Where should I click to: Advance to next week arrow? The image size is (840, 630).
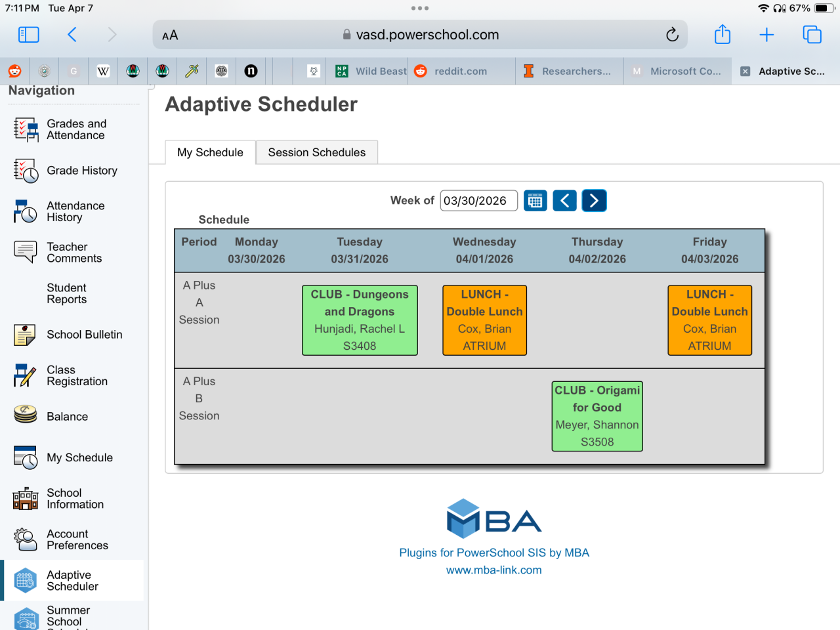[x=594, y=201]
